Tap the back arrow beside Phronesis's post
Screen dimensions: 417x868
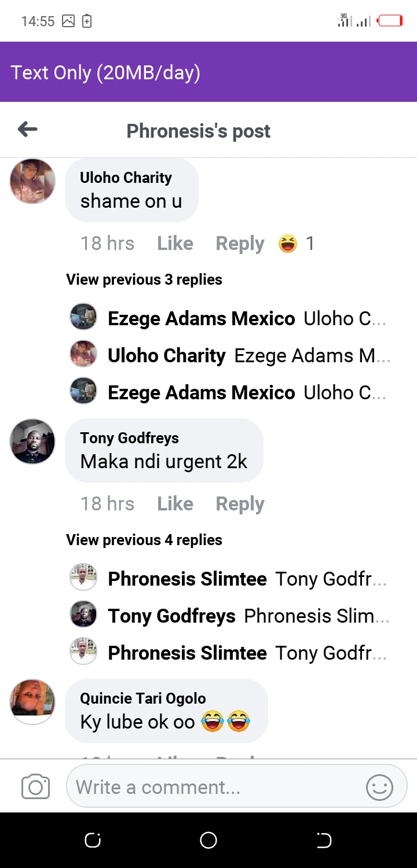(28, 130)
